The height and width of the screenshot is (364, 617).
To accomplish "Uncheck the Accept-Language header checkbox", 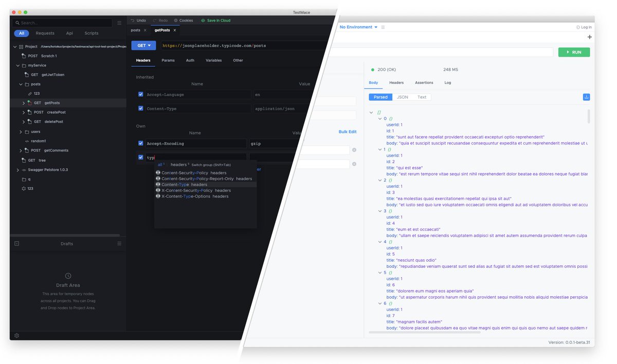I will click(141, 95).
